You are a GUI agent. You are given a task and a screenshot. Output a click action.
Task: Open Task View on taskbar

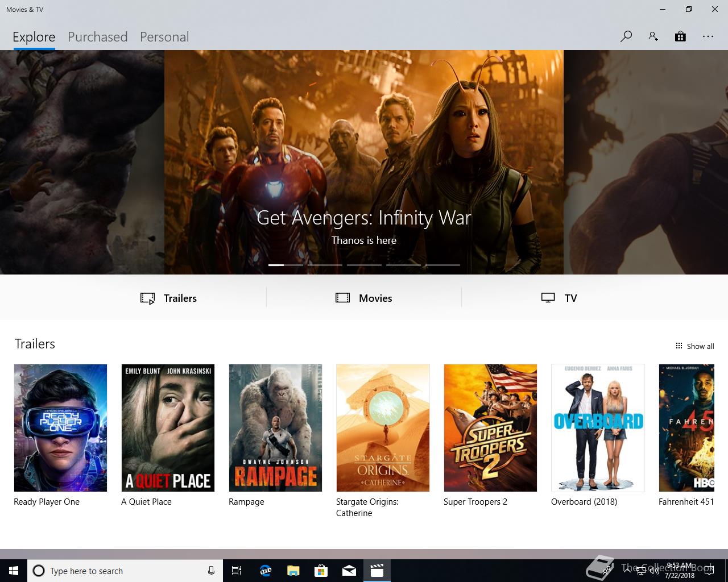237,571
